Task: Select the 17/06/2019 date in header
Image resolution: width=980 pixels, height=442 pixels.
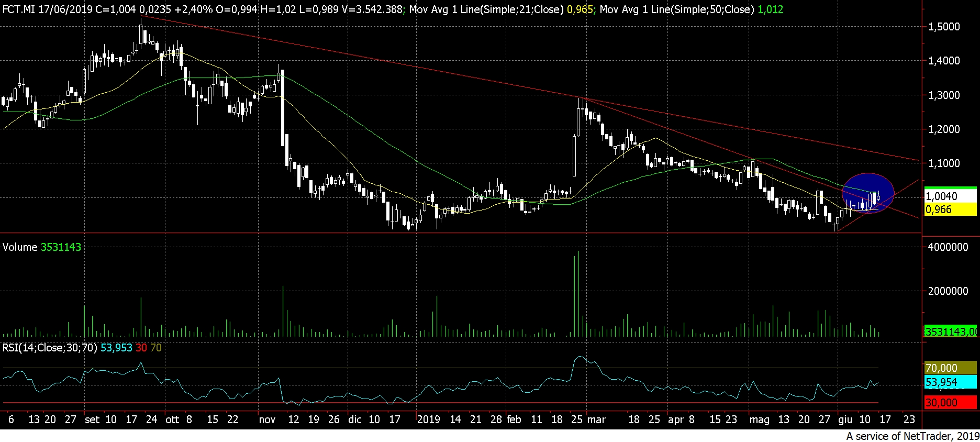Action: point(66,9)
